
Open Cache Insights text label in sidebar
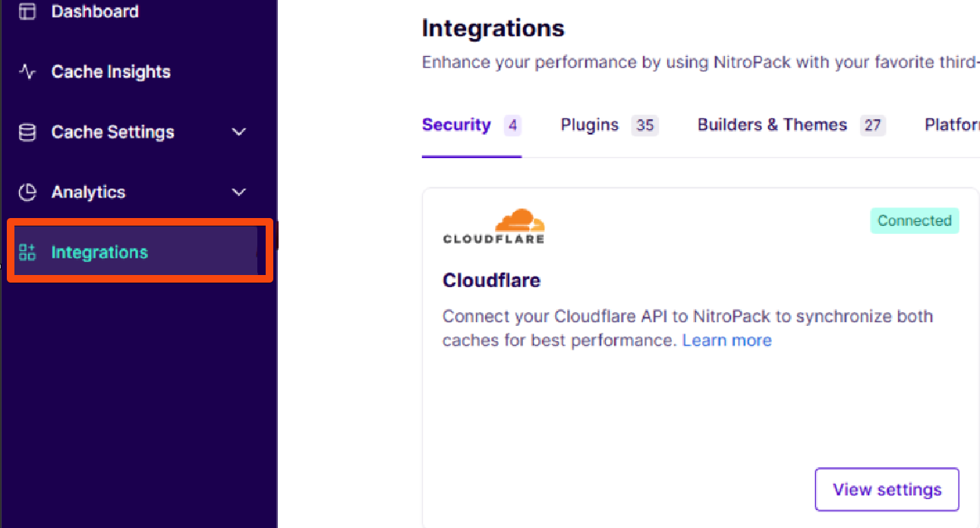tap(111, 72)
